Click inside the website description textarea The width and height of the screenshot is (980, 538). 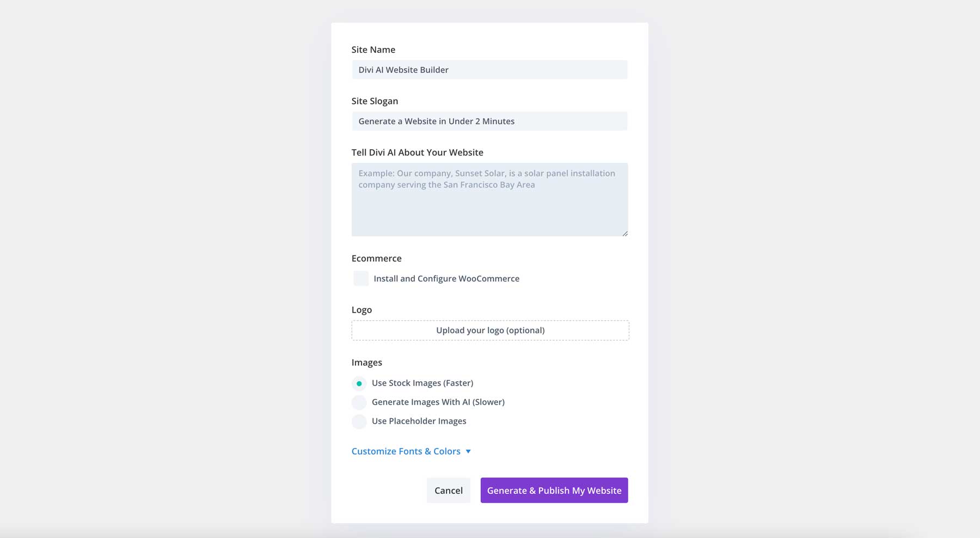coord(489,199)
